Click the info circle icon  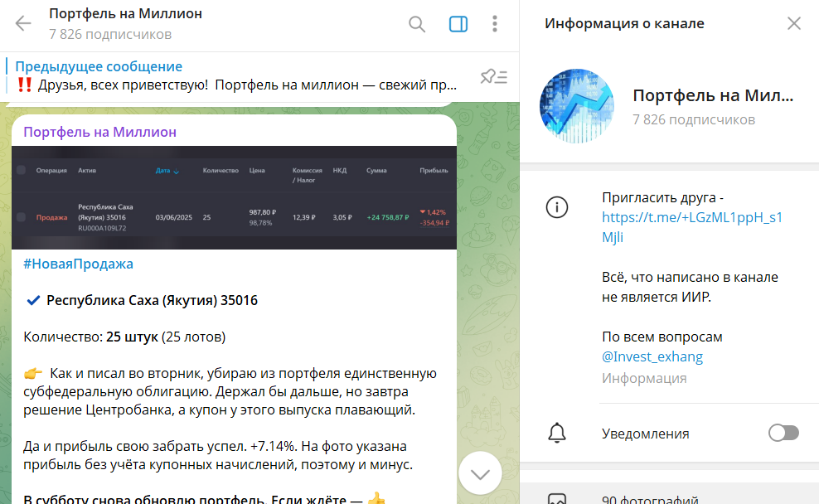[557, 207]
